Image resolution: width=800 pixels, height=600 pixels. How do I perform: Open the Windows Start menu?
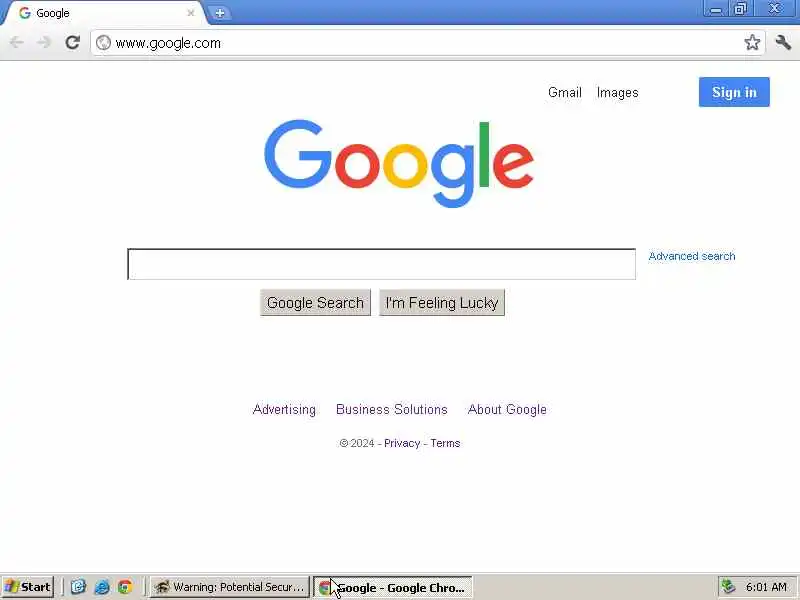(x=28, y=587)
